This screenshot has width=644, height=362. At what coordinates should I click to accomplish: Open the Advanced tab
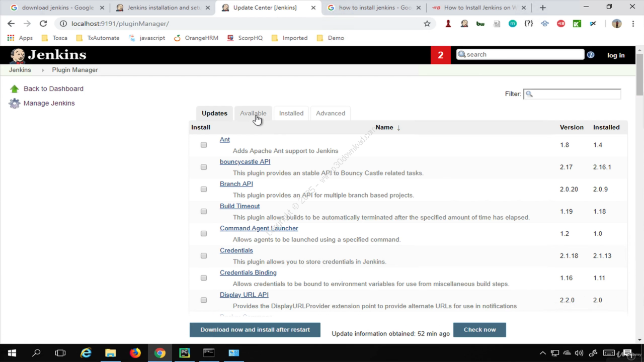[x=331, y=113]
